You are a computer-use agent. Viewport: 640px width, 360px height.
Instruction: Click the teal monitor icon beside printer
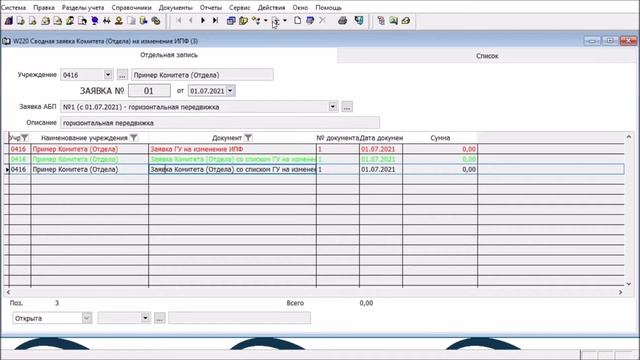pos(359,20)
